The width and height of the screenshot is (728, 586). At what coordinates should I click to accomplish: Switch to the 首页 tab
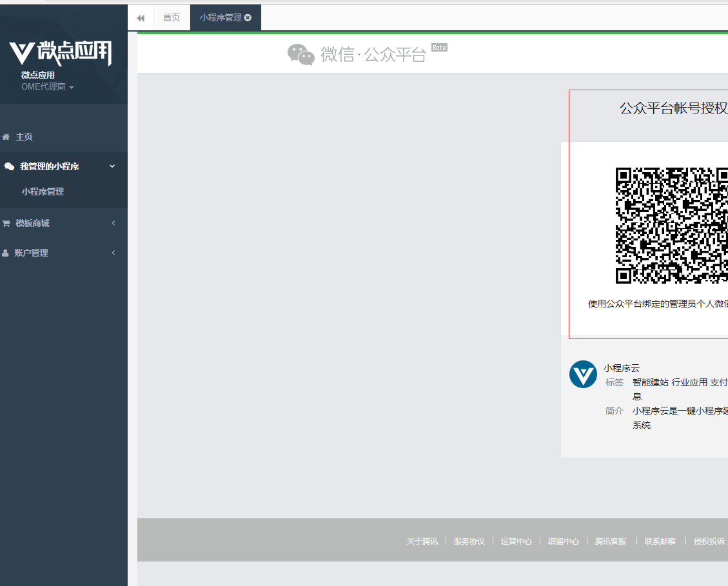[172, 18]
